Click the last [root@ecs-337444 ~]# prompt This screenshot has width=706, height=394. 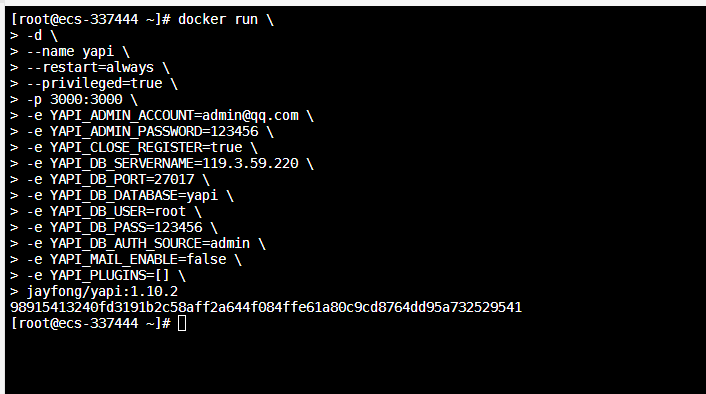coord(91,323)
